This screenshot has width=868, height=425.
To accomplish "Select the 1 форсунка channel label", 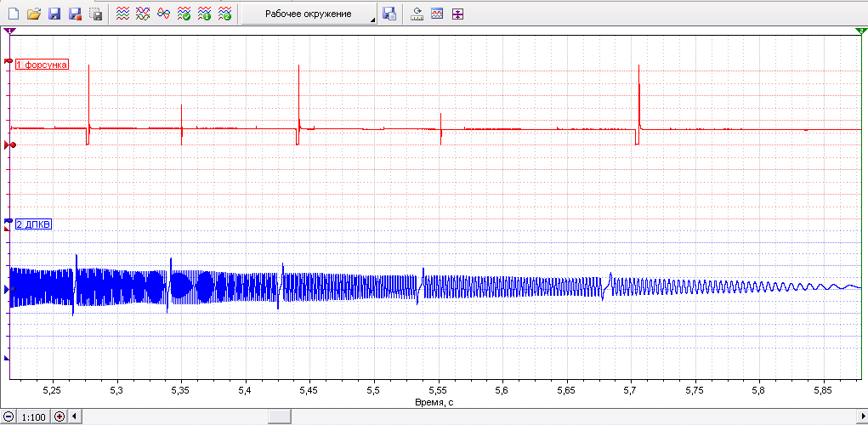I will pyautogui.click(x=42, y=65).
